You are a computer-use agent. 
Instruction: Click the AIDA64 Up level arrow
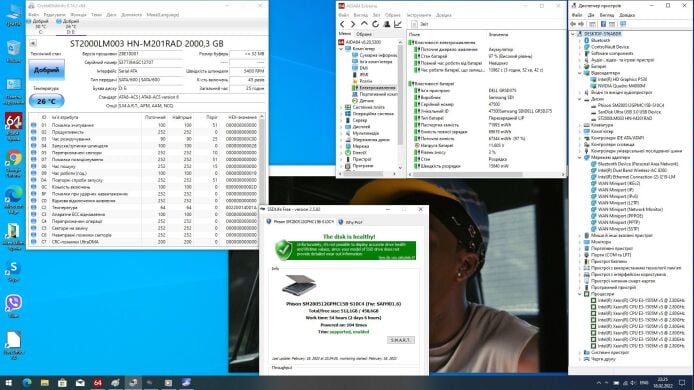pyautogui.click(x=364, y=24)
